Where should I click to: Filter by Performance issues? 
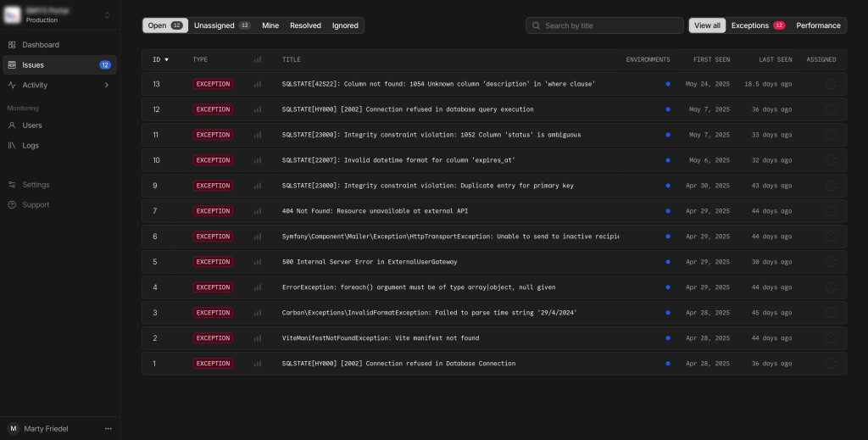(x=818, y=25)
